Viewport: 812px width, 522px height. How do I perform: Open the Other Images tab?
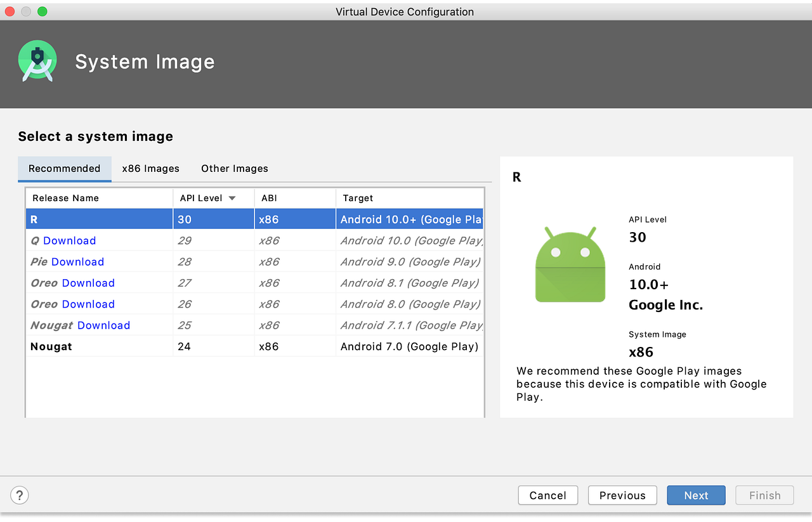pos(235,169)
